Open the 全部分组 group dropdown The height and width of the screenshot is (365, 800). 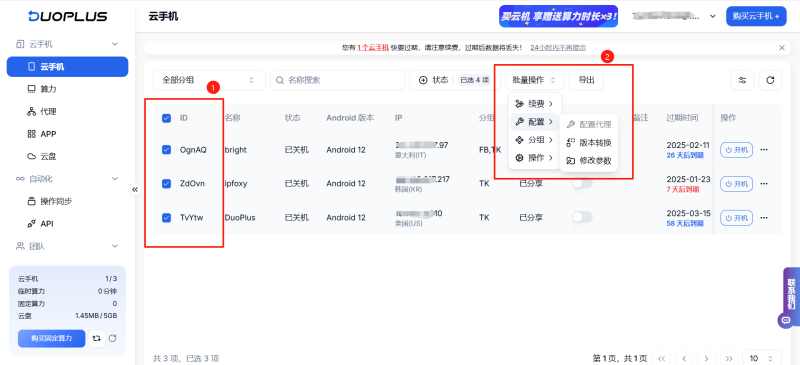[x=209, y=80]
